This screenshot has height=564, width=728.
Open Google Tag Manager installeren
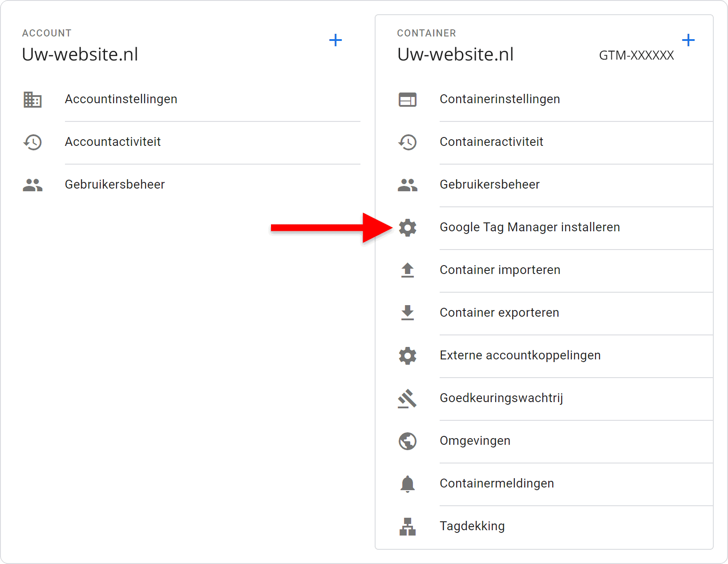tap(530, 227)
